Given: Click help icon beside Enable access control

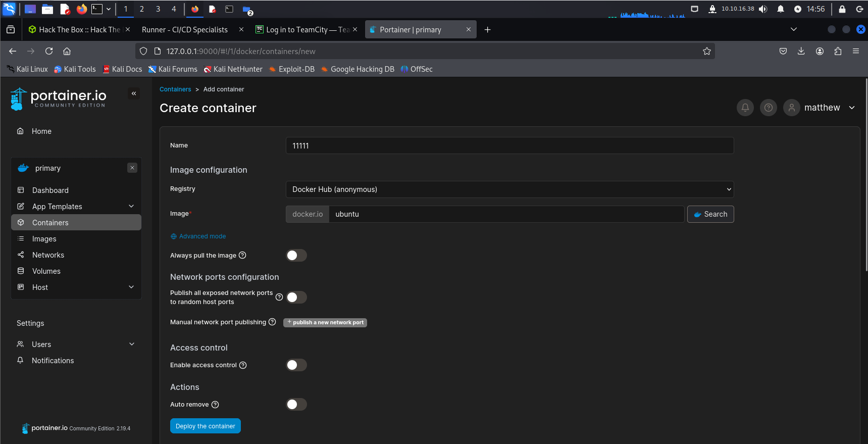Looking at the screenshot, I should click(x=243, y=365).
